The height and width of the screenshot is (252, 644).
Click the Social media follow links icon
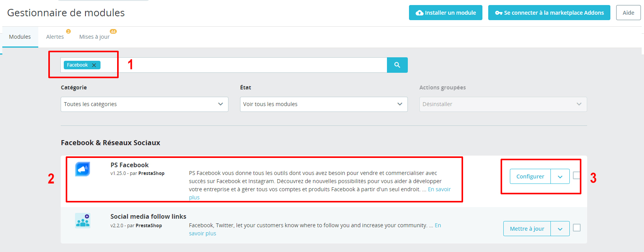pos(83,221)
